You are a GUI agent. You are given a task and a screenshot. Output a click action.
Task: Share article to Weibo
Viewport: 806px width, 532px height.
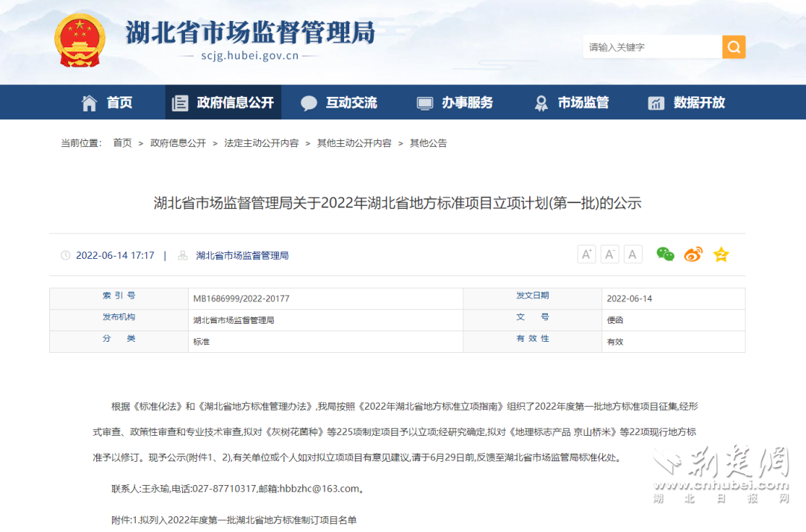point(693,254)
